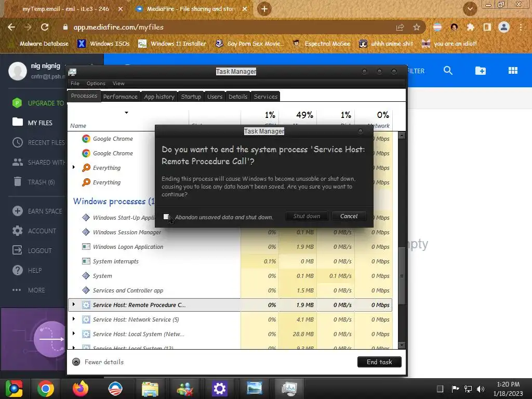The height and width of the screenshot is (399, 532).
Task: Click LOGOUT icon in MediaFire sidebar
Action: click(x=17, y=250)
